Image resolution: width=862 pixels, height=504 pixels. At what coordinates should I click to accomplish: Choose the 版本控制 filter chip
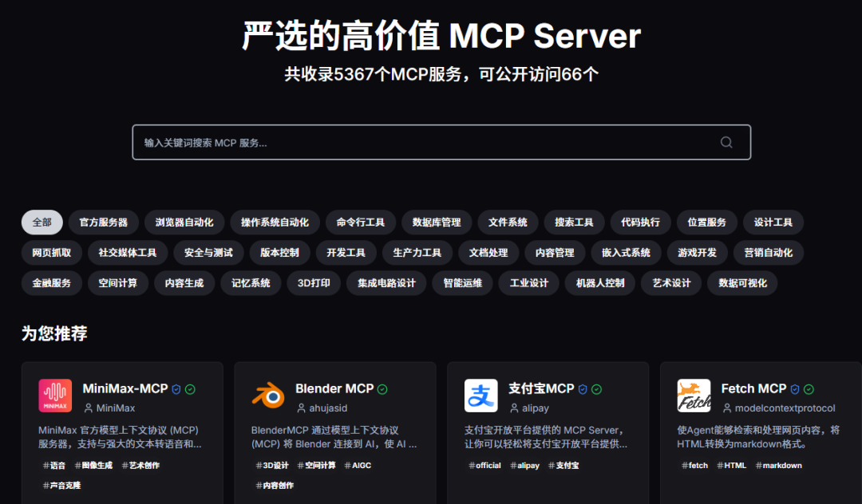click(x=280, y=253)
